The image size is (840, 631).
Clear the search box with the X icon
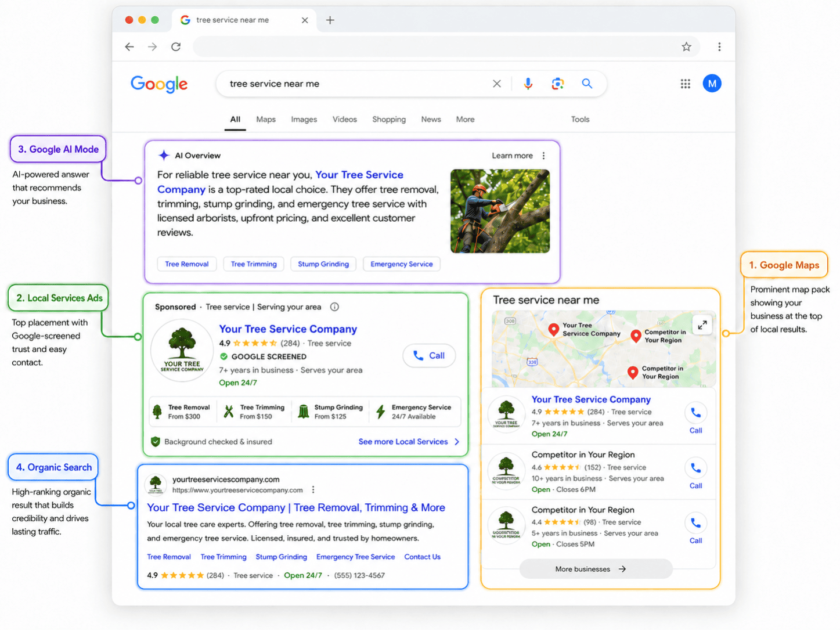pyautogui.click(x=497, y=84)
